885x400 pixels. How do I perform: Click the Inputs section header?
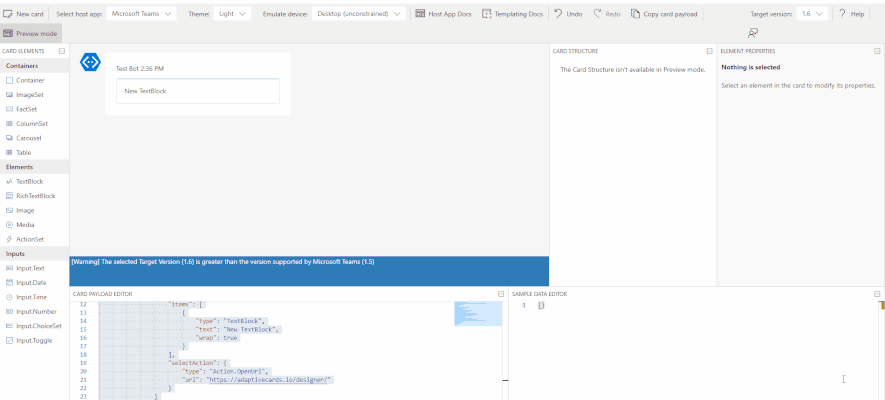[34, 254]
